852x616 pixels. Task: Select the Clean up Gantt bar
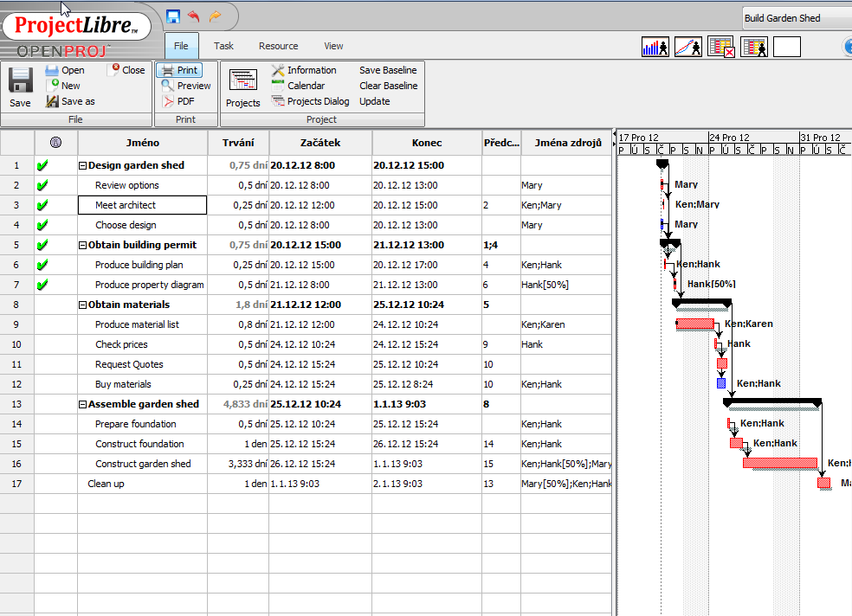[x=823, y=483]
